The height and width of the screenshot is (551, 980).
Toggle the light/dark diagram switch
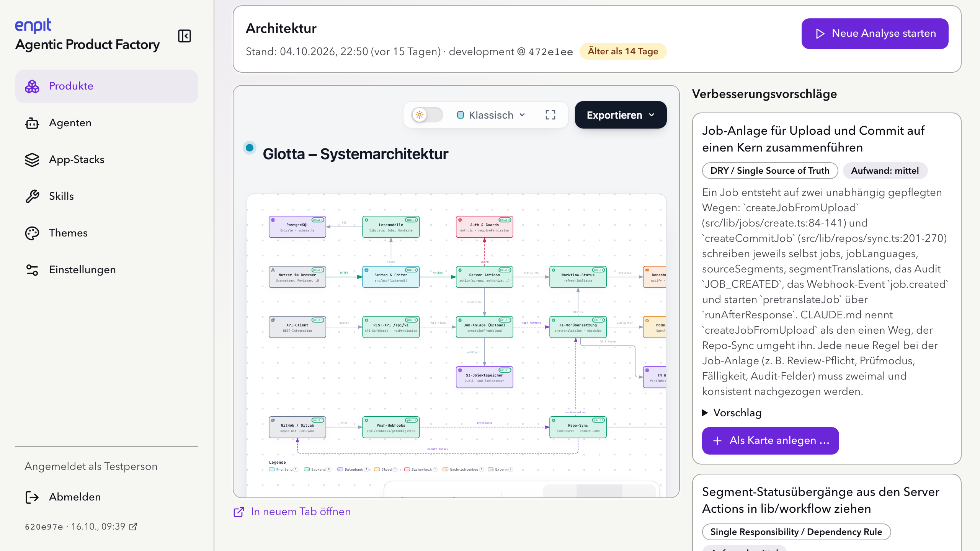coord(427,115)
